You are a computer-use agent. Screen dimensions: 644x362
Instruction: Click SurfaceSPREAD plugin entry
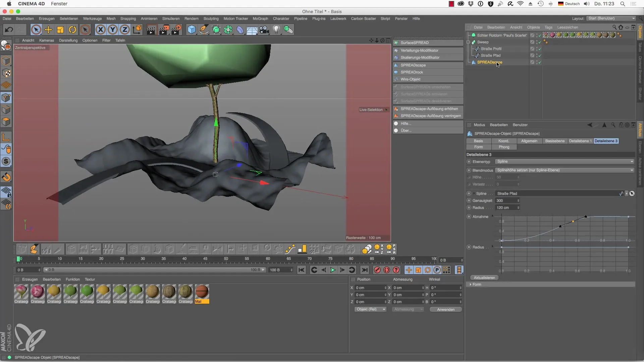pos(428,43)
